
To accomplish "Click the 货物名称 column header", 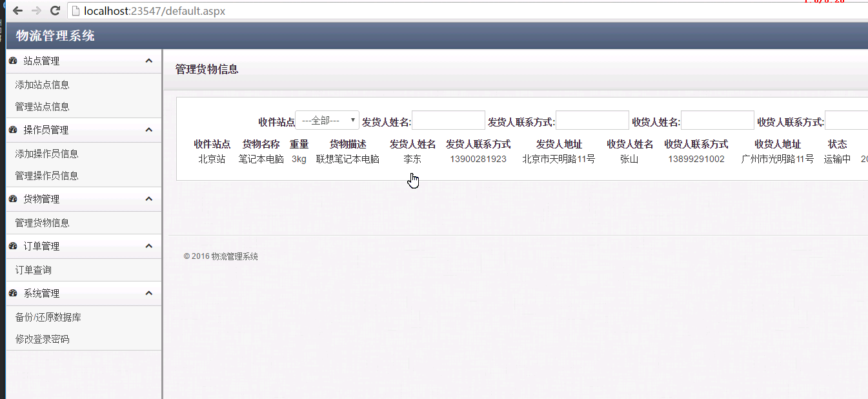I will click(x=261, y=144).
